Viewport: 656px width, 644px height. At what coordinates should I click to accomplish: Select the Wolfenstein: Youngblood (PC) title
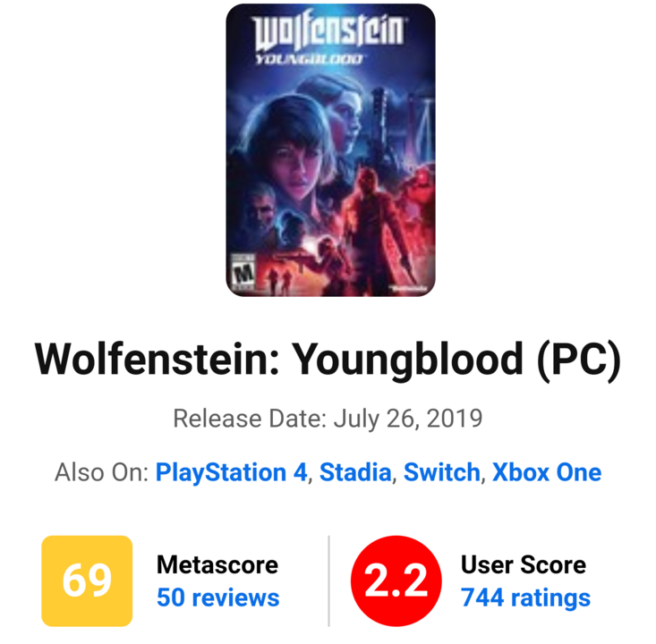coord(328,360)
